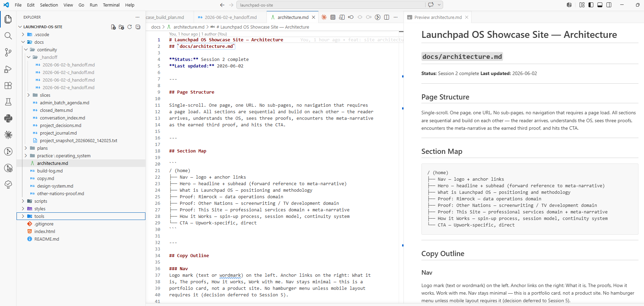Open the Python view in activity bar
644x306 pixels.
click(8, 118)
